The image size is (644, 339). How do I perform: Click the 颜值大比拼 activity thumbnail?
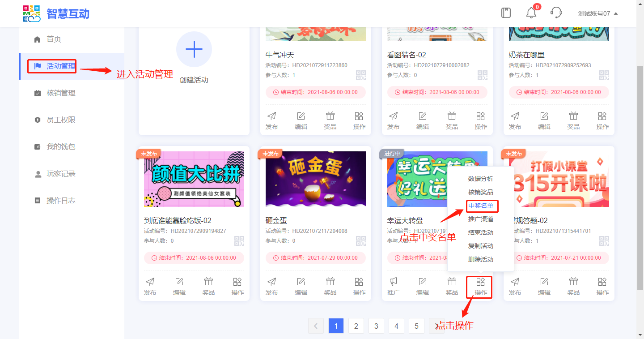[194, 179]
